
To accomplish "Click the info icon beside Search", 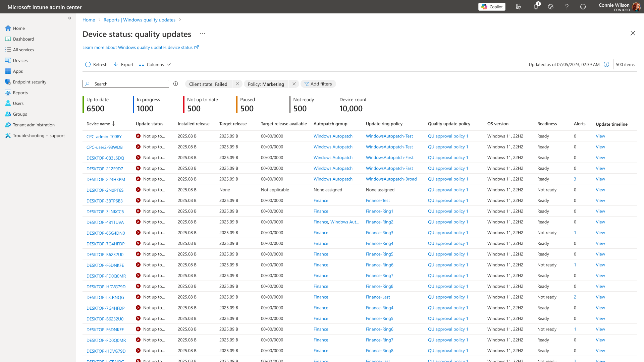I will tap(176, 84).
